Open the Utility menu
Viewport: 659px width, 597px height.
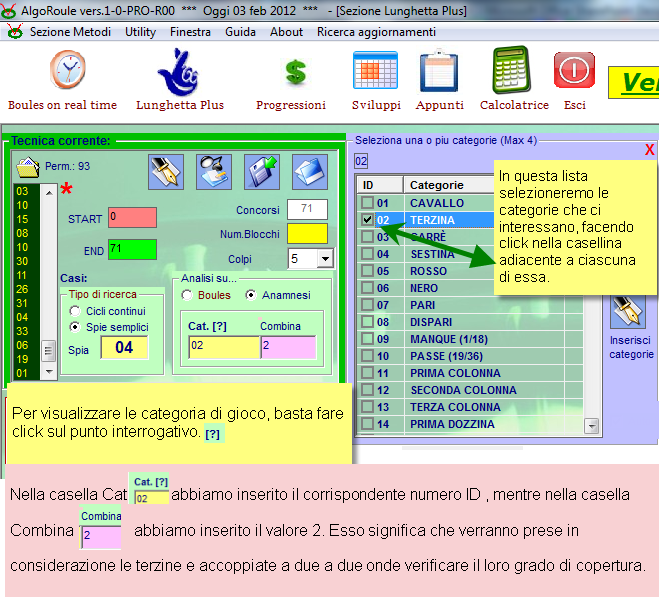pyautogui.click(x=140, y=32)
